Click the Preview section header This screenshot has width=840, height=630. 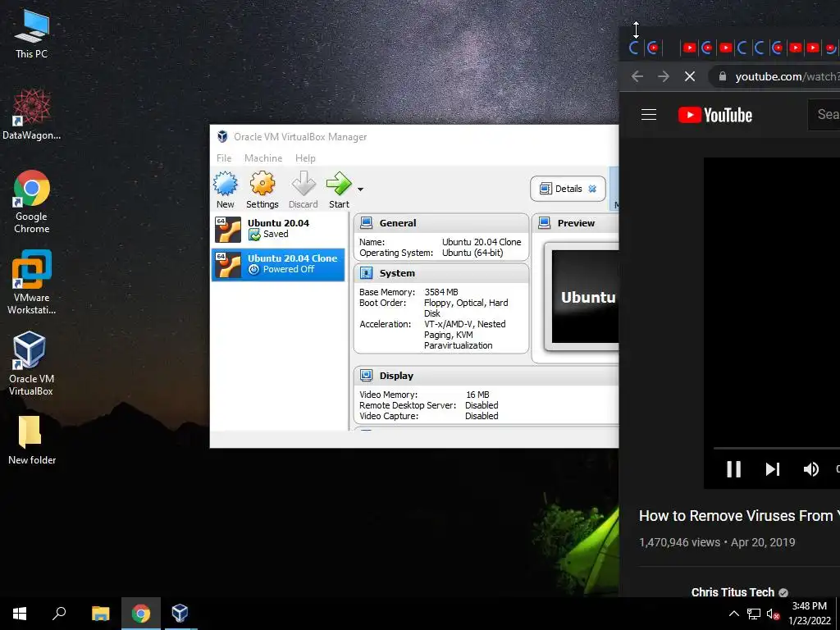[x=575, y=223]
